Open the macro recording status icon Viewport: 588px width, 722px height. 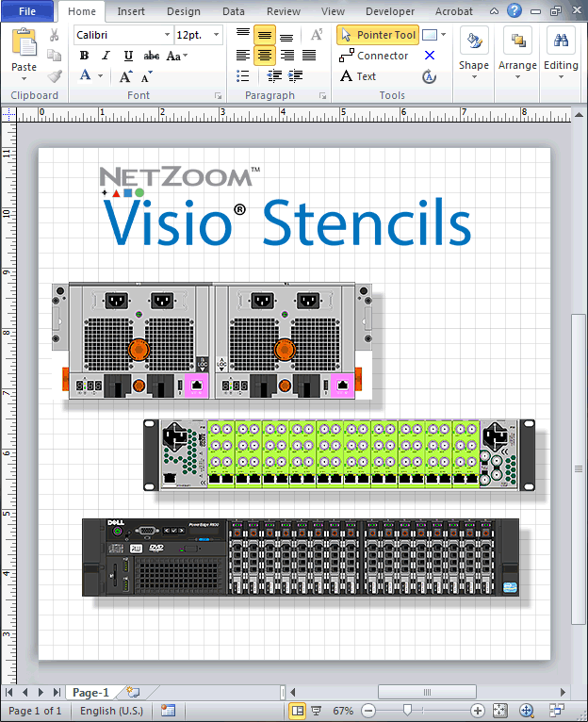pos(168,711)
